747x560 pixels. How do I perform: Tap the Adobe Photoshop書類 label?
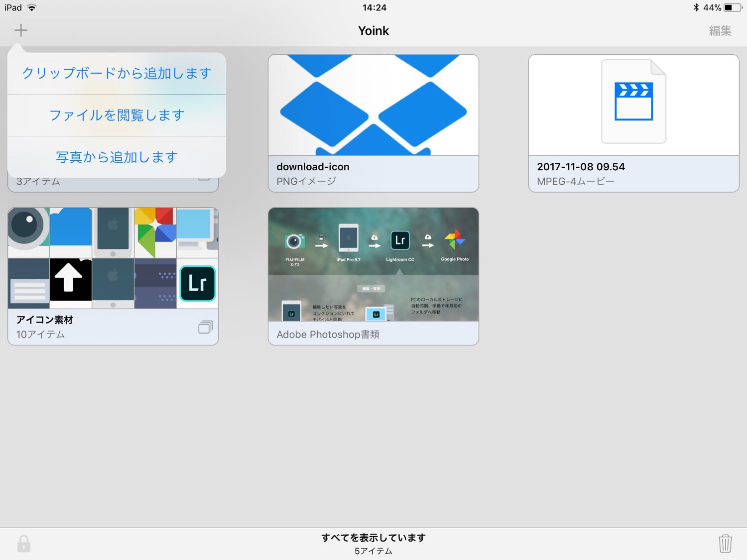pos(328,335)
